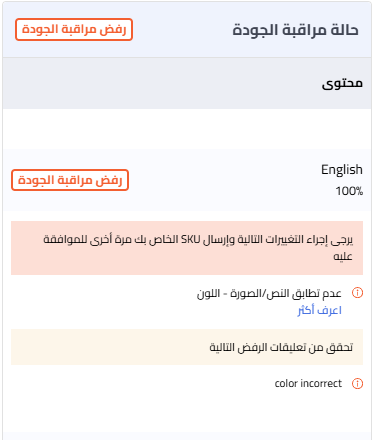The height and width of the screenshot is (440, 377).
Task: Click the word 'عليه' on the alert's second line
Action: click(x=343, y=256)
